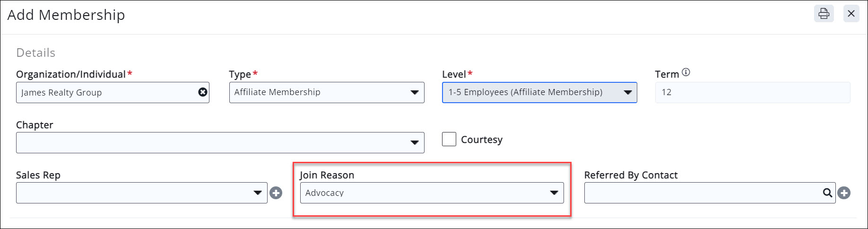The height and width of the screenshot is (229, 868).
Task: Expand the Join Reason dropdown showing Advocacy
Action: [432, 193]
